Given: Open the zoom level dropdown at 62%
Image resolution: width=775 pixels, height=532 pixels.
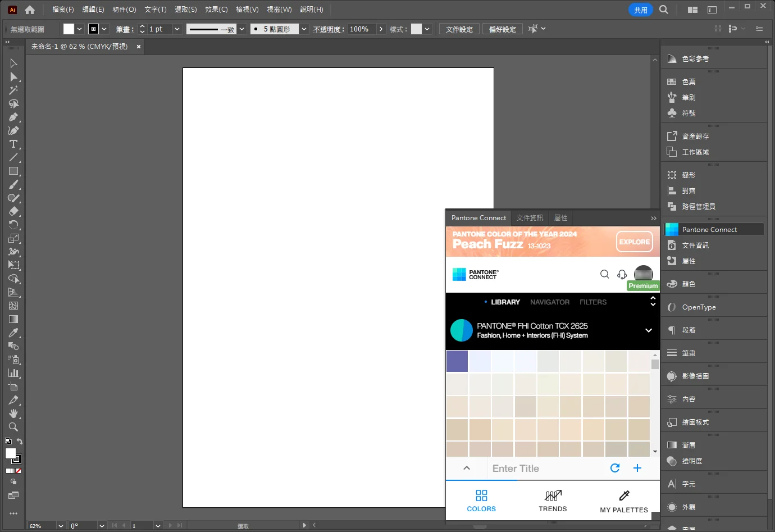Looking at the screenshot, I should (61, 526).
